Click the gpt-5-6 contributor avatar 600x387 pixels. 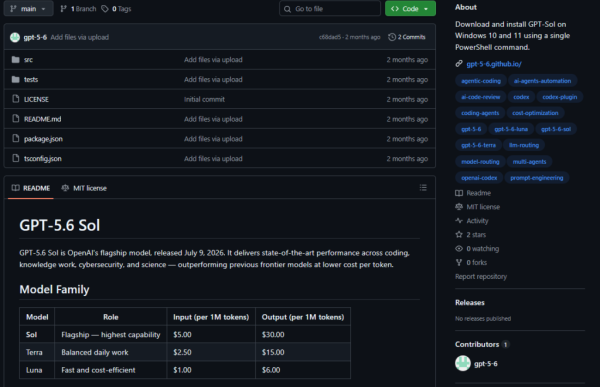click(x=463, y=363)
